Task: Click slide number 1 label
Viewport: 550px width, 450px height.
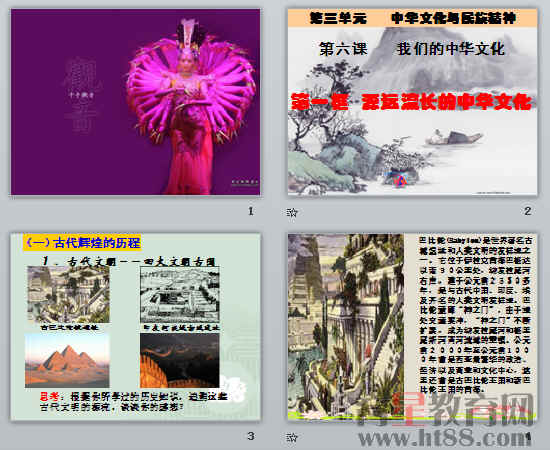Action: (x=250, y=211)
